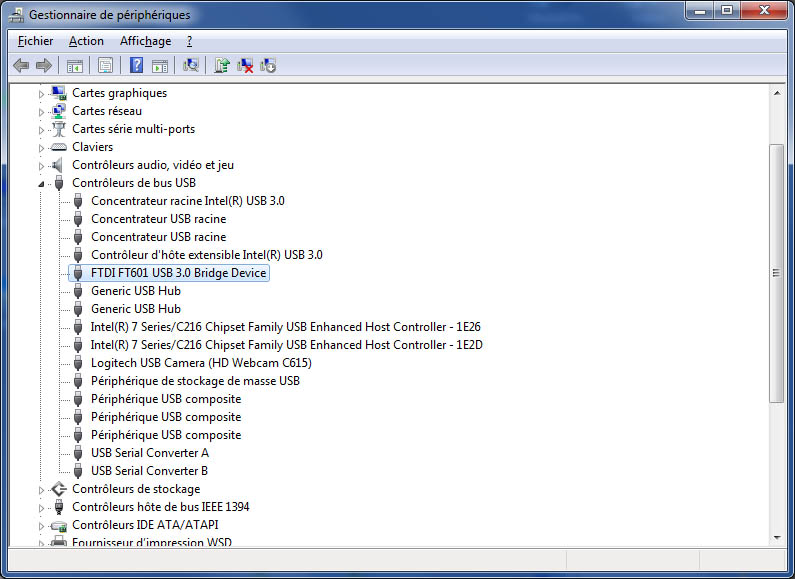Viewport: 795px width, 579px height.
Task: Click the Update driver software icon
Action: click(x=222, y=65)
